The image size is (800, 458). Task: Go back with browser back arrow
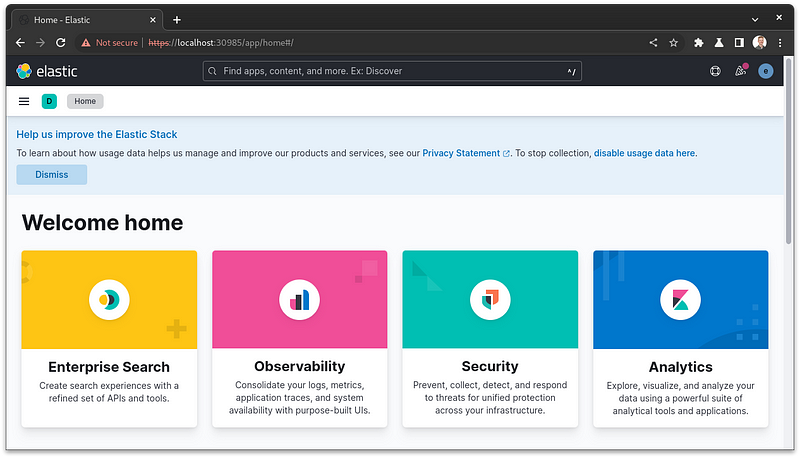pos(20,43)
